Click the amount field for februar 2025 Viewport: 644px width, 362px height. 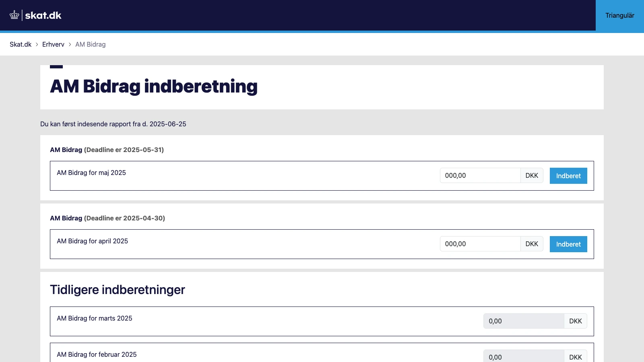click(x=523, y=357)
